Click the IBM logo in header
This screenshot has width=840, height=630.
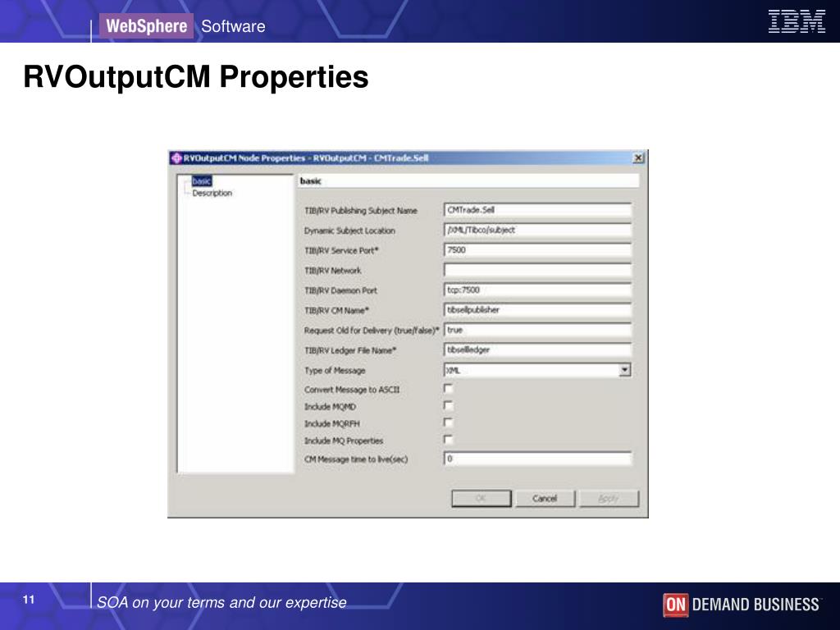pos(797,21)
